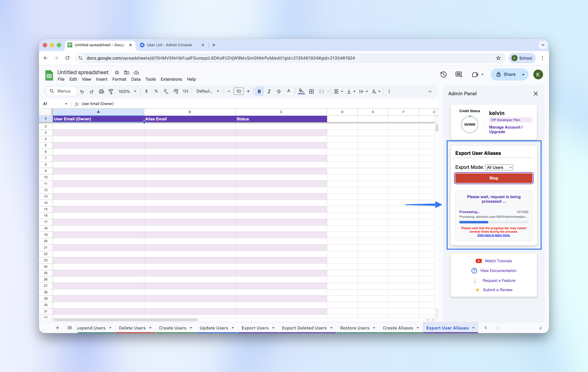The image size is (588, 372).
Task: Click the print icon in toolbar
Action: pos(101,91)
